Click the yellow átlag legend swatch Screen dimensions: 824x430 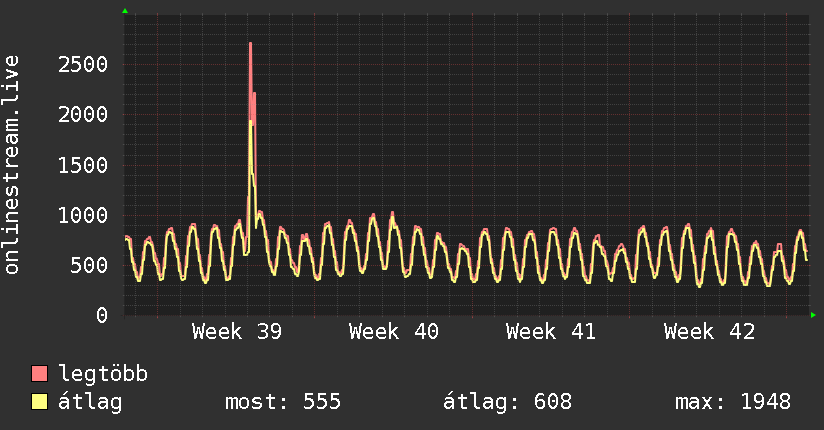(39, 402)
